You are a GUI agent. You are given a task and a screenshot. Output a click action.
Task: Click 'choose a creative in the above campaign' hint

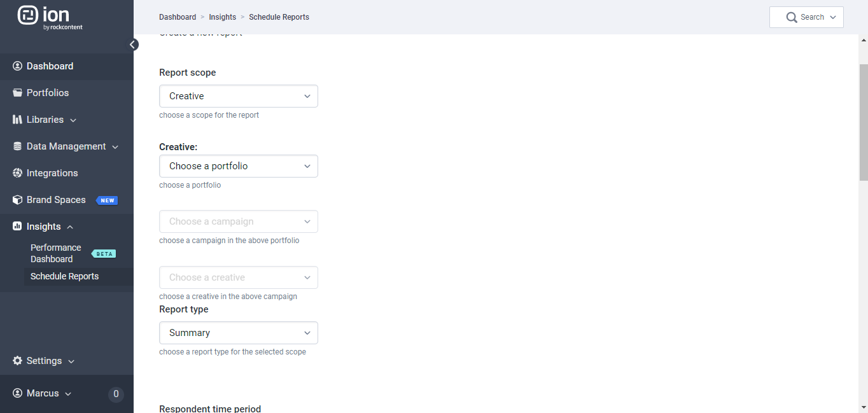pyautogui.click(x=228, y=297)
